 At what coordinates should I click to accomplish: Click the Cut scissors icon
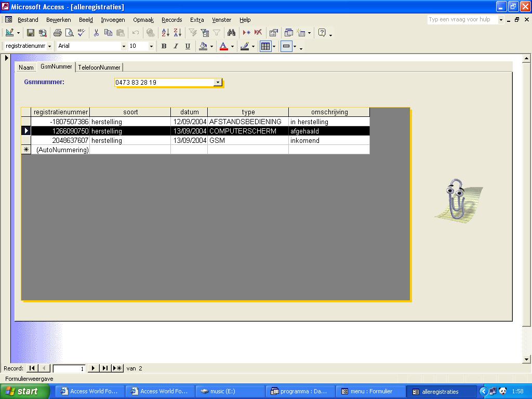pos(96,33)
